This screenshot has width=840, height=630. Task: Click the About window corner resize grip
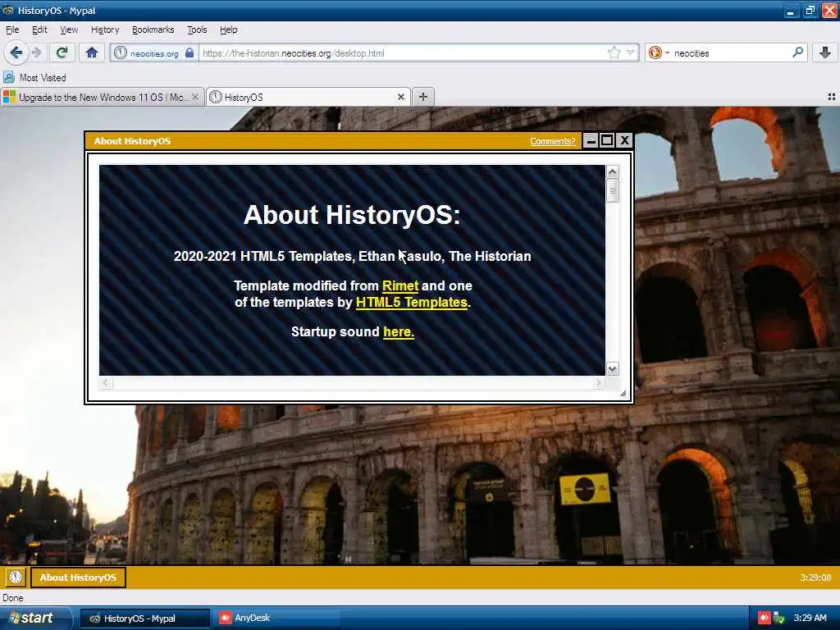[x=623, y=393]
